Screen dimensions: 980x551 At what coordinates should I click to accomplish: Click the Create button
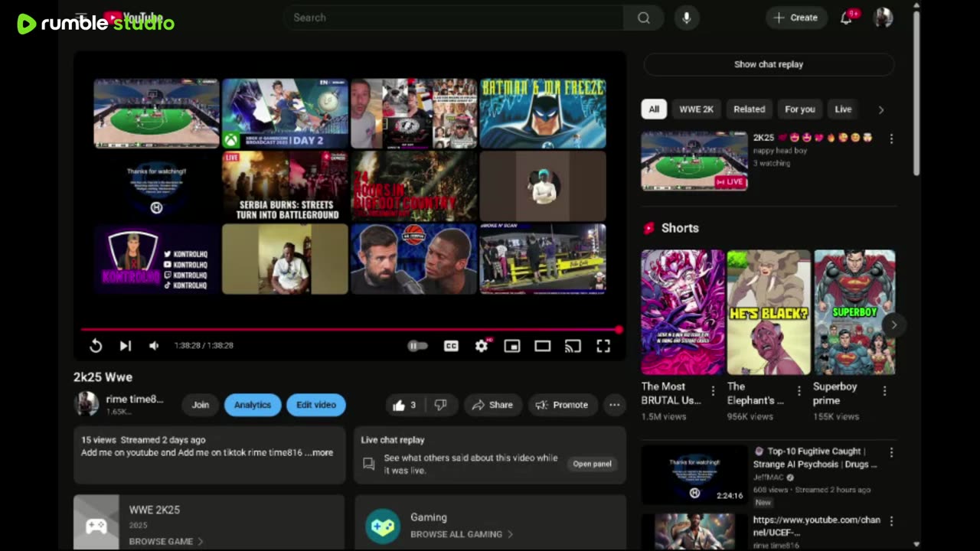pyautogui.click(x=796, y=18)
